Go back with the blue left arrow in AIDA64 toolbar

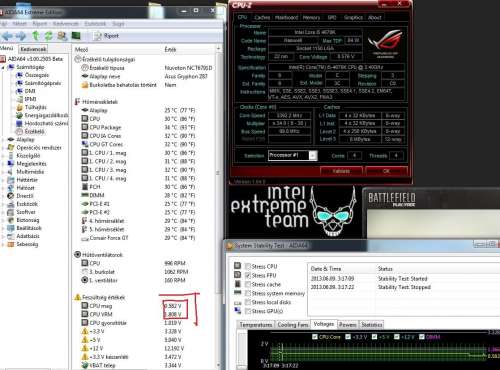coord(7,36)
